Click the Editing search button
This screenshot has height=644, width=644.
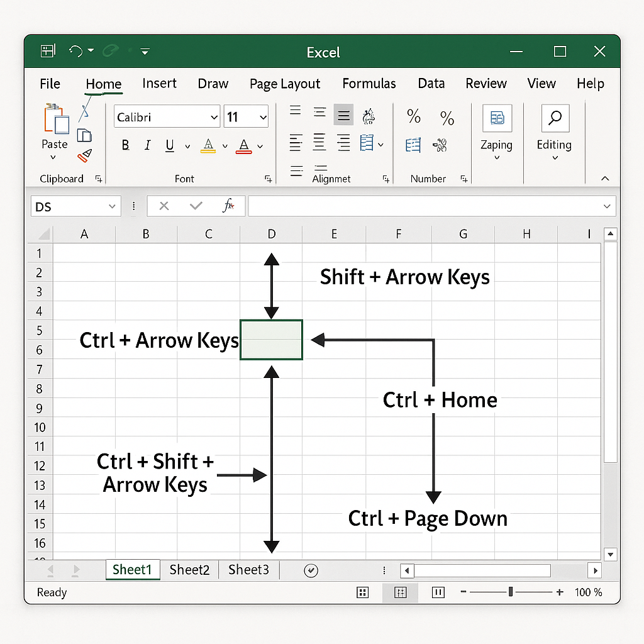coord(555,131)
